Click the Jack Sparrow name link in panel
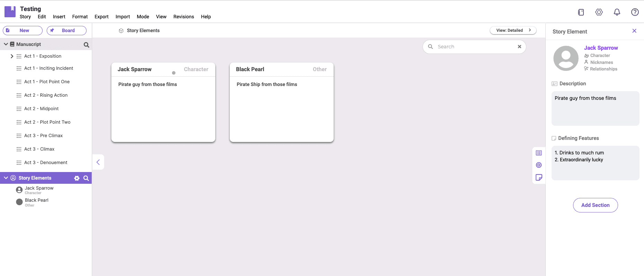This screenshot has width=644, height=276. 601,48
